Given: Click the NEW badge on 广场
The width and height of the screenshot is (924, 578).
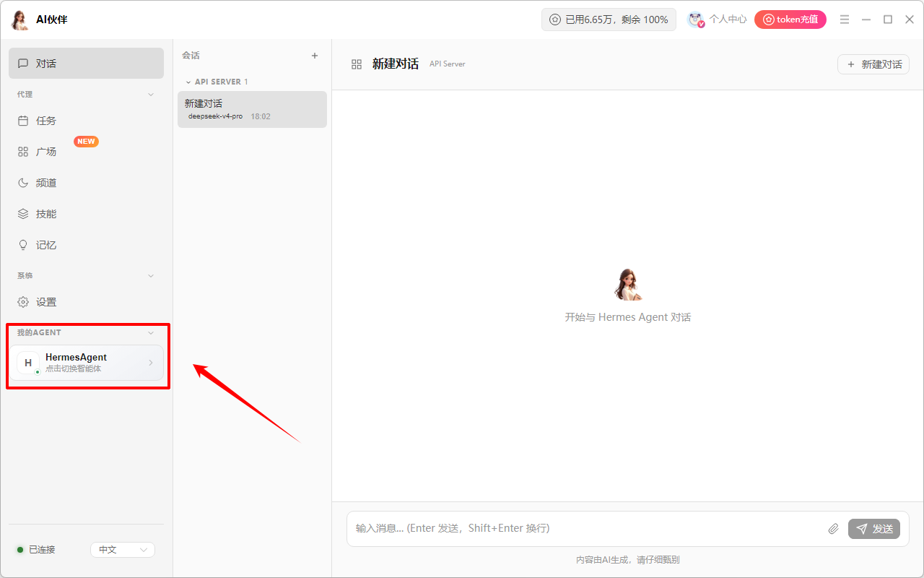Looking at the screenshot, I should tap(87, 142).
